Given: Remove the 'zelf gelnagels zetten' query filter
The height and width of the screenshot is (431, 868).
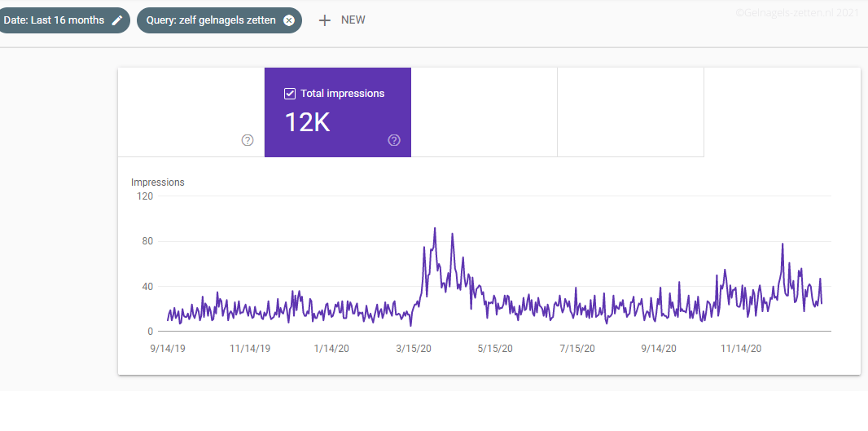Looking at the screenshot, I should pos(289,20).
